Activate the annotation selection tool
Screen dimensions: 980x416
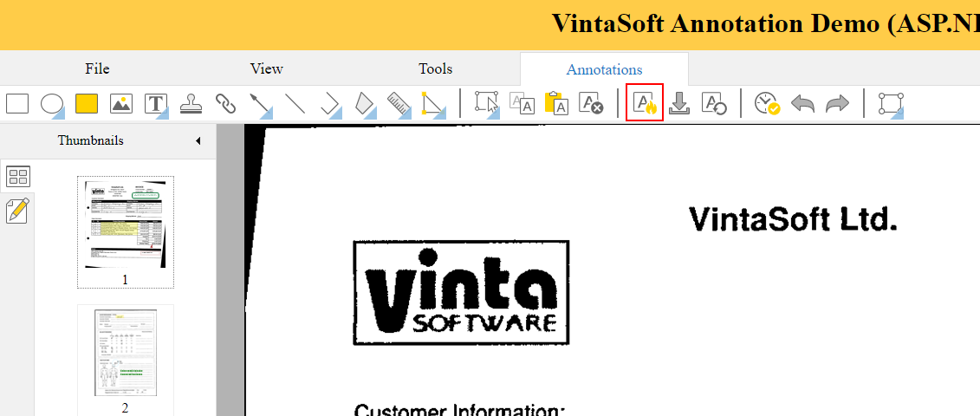[x=487, y=103]
